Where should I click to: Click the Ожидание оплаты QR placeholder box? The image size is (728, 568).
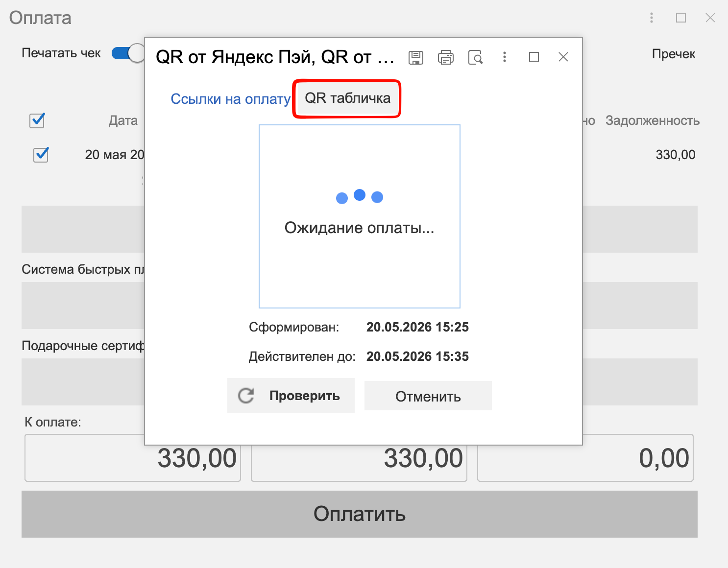click(360, 216)
